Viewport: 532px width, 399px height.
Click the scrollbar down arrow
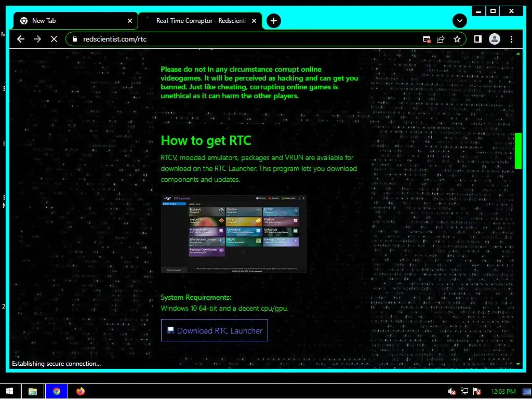518,364
